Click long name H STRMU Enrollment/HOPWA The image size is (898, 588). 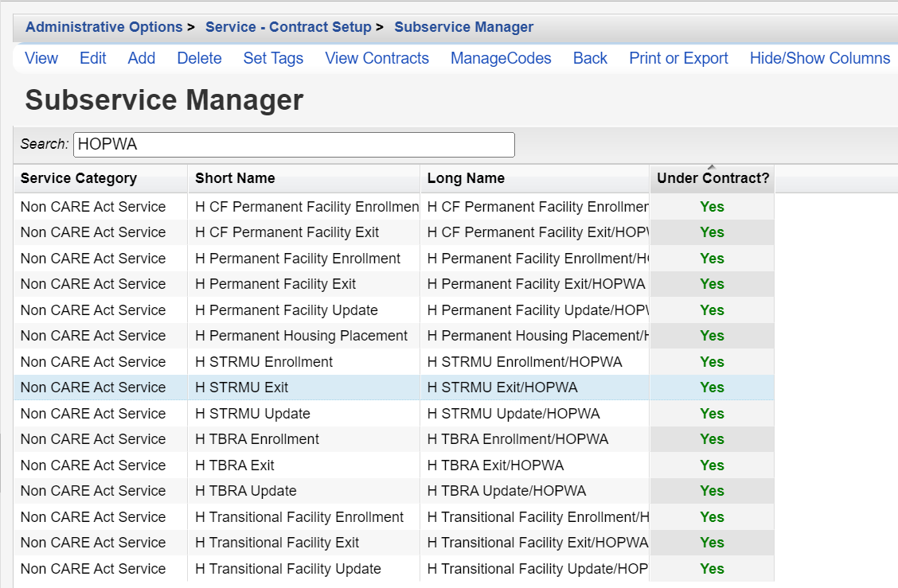(525, 362)
